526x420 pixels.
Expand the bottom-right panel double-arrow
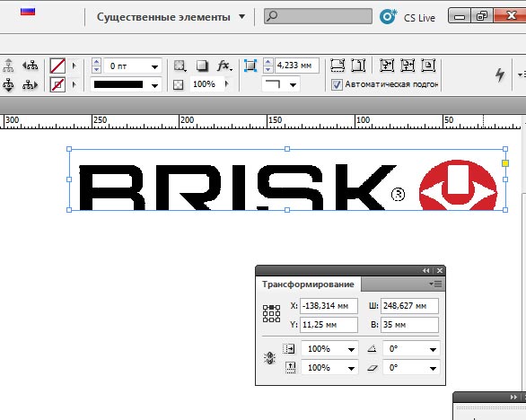513,398
